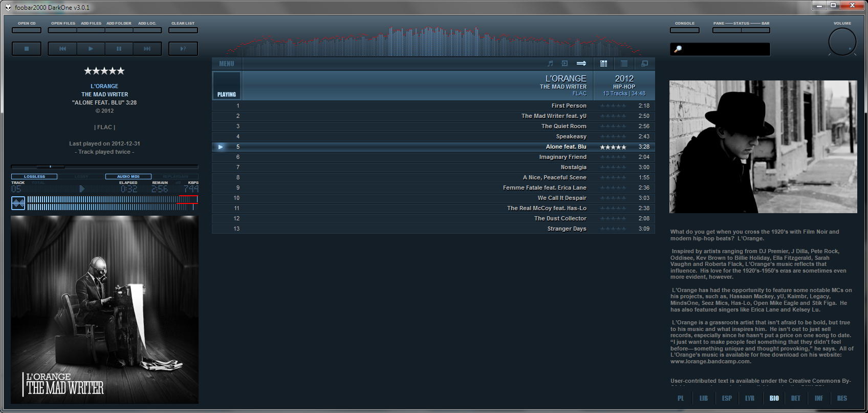Click the seek bar under track info

[x=104, y=167]
